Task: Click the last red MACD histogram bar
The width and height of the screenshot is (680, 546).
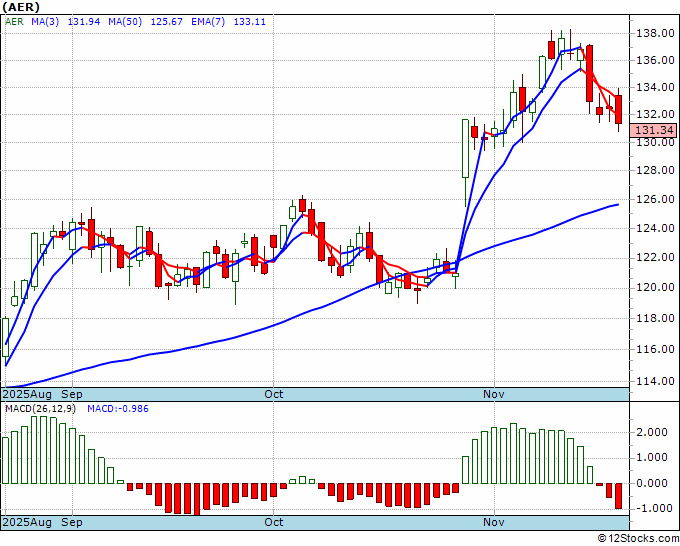Action: click(618, 496)
